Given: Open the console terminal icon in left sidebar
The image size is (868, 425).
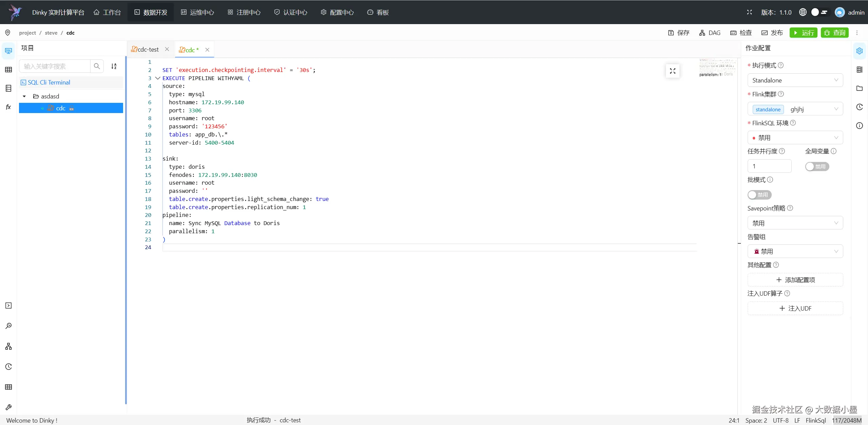Looking at the screenshot, I should click(8, 306).
